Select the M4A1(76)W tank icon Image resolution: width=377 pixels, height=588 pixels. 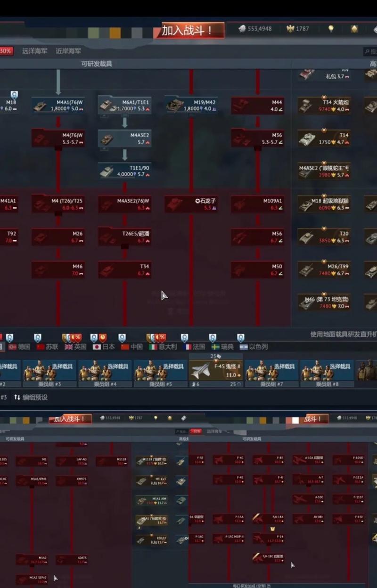[x=40, y=106]
